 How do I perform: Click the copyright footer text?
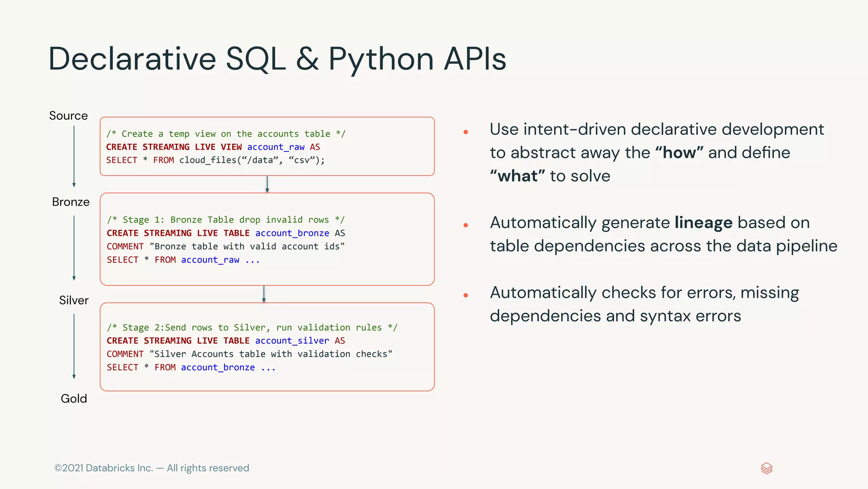coord(152,468)
